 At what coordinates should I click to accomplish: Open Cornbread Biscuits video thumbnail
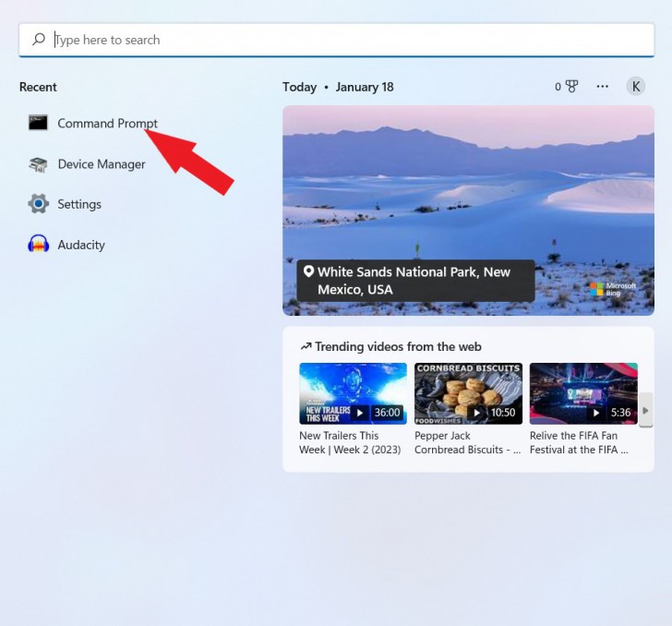[468, 393]
